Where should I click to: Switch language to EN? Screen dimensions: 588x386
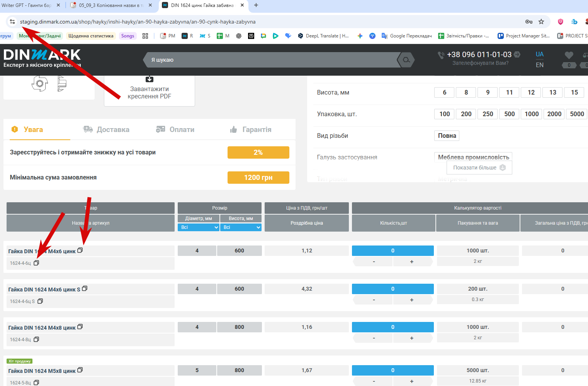pyautogui.click(x=540, y=65)
